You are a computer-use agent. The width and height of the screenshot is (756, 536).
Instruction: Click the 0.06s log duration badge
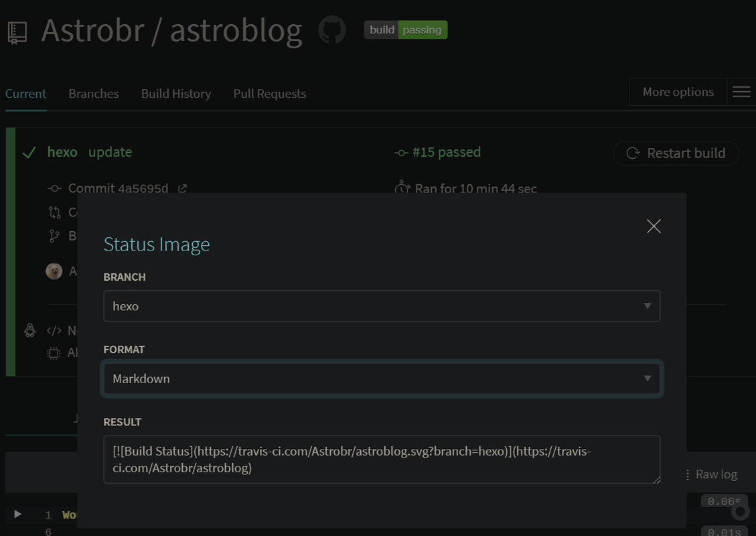click(723, 502)
